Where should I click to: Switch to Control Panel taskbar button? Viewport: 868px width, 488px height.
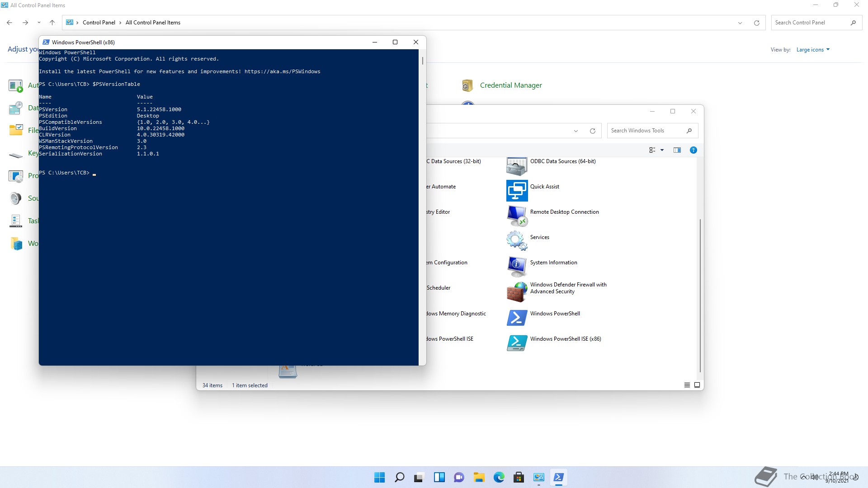(x=538, y=477)
